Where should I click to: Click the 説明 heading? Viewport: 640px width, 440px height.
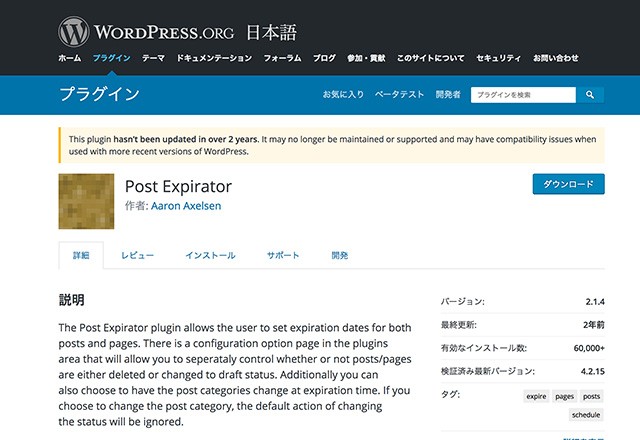pos(71,300)
